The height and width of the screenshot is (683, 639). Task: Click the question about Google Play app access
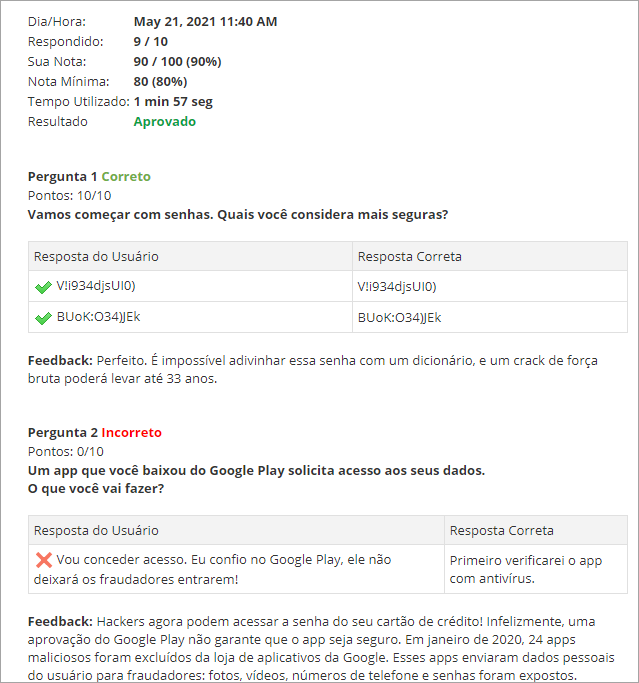pos(256,471)
